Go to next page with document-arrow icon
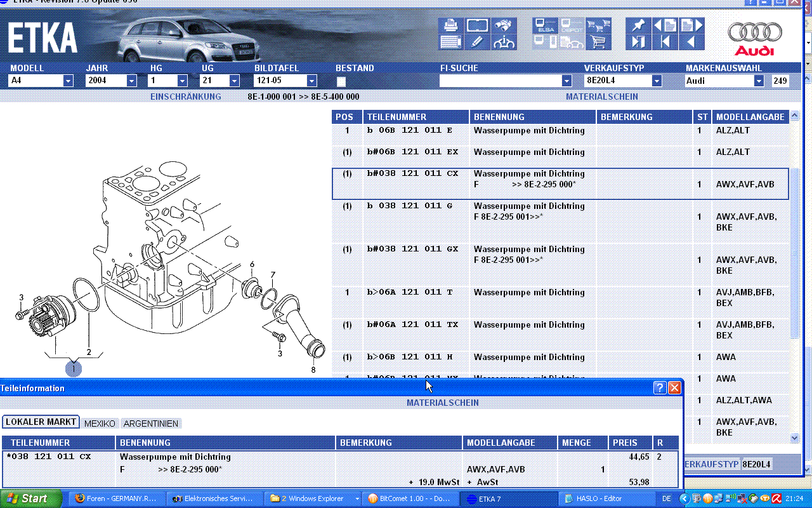 pyautogui.click(x=691, y=26)
